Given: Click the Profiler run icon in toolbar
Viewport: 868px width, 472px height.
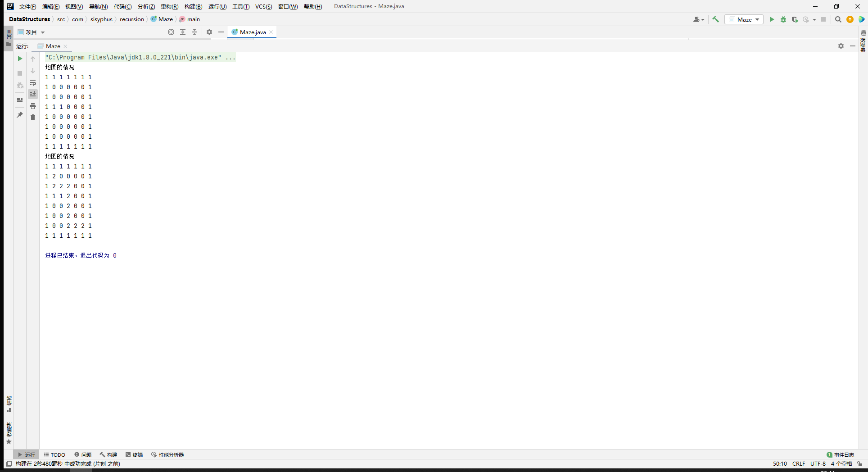Looking at the screenshot, I should pos(806,19).
